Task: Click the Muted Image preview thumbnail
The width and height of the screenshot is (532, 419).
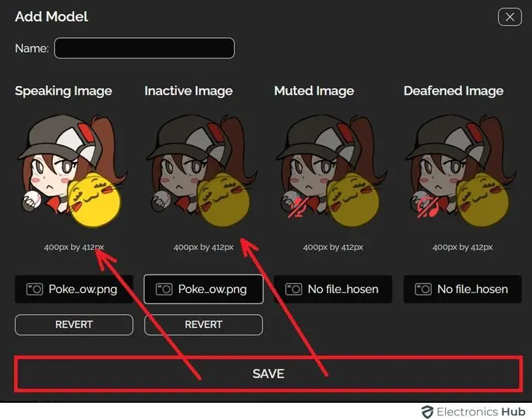Action: (x=332, y=170)
